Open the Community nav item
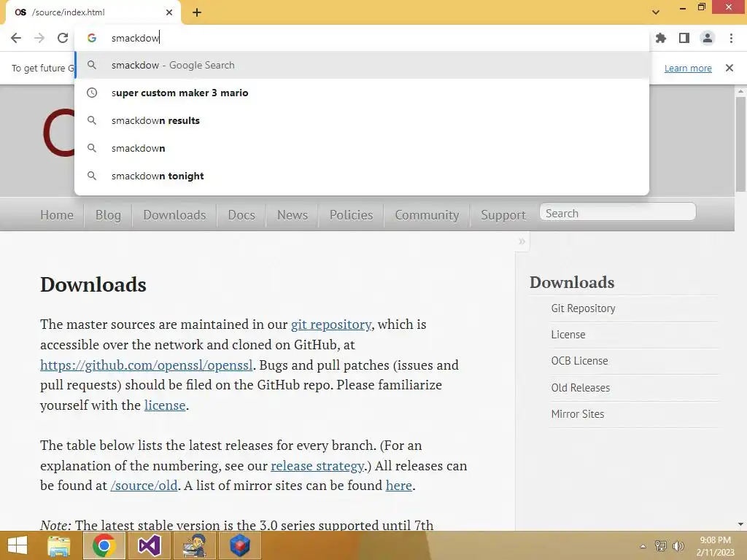The image size is (747, 560). (427, 215)
